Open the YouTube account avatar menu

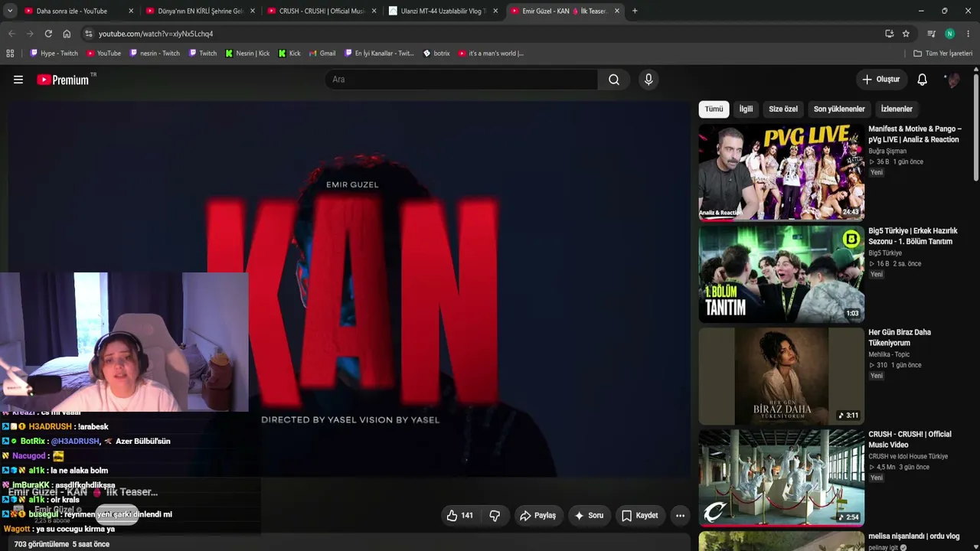pyautogui.click(x=952, y=80)
